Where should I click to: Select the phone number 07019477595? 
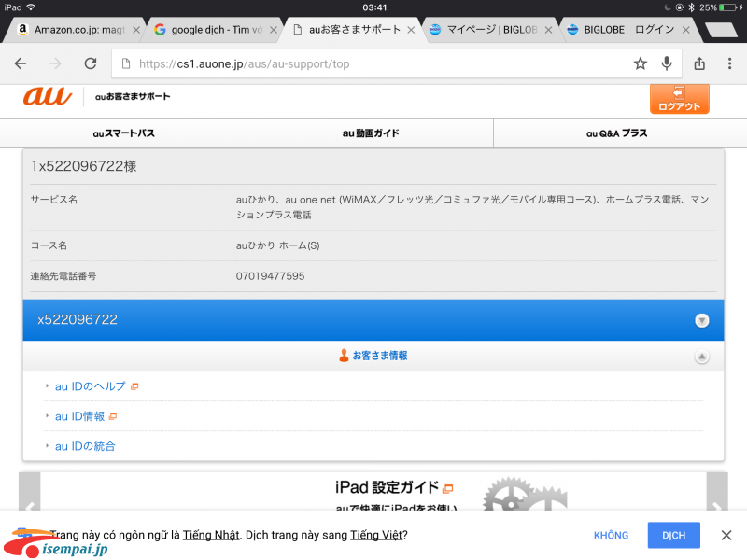pos(270,276)
